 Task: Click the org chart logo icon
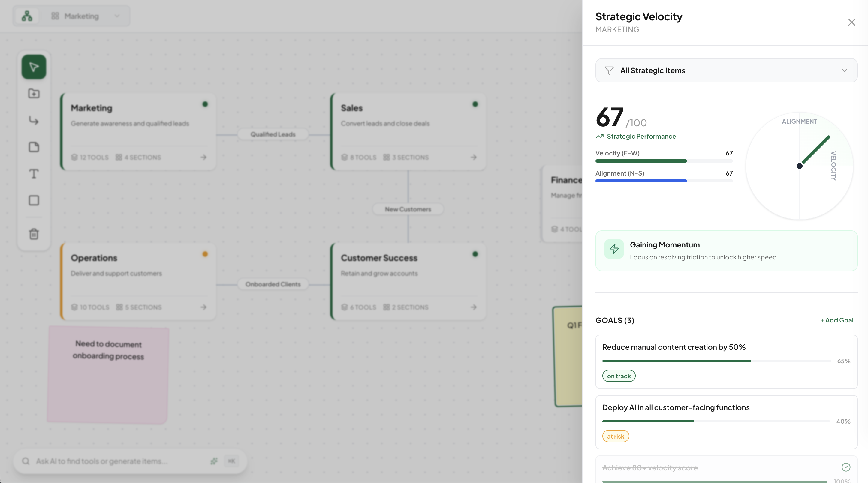pos(27,16)
